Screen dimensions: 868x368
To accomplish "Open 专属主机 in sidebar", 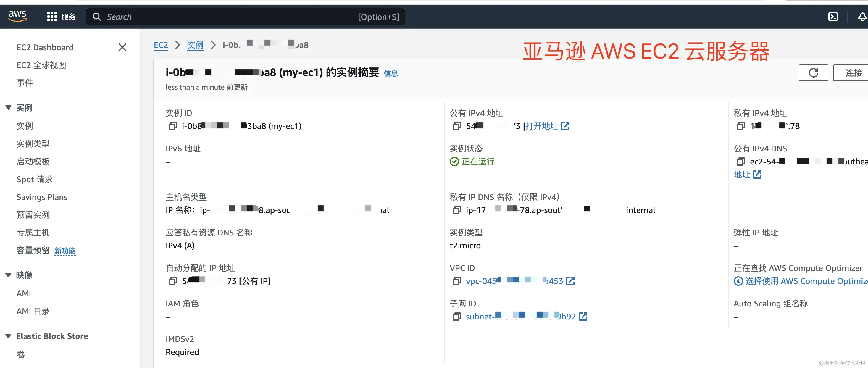I will coord(33,233).
